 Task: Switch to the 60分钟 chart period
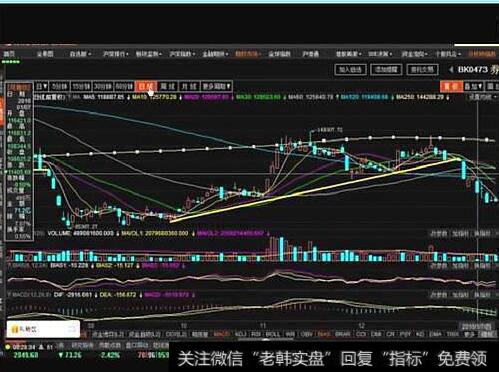coord(124,86)
